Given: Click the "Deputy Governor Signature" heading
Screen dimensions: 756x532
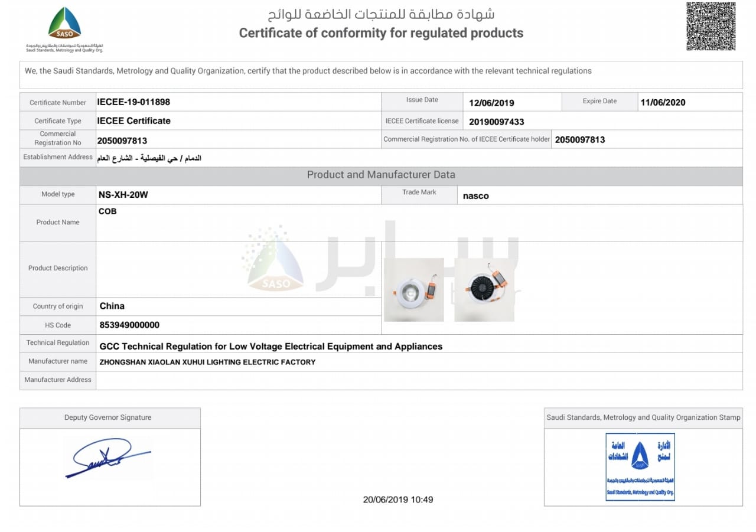Looking at the screenshot, I should [x=108, y=417].
